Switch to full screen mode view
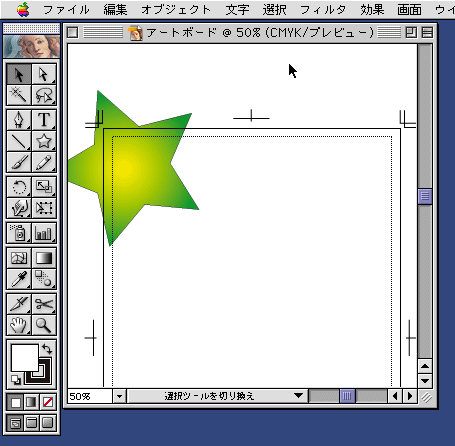455x446 pixels. (x=48, y=423)
